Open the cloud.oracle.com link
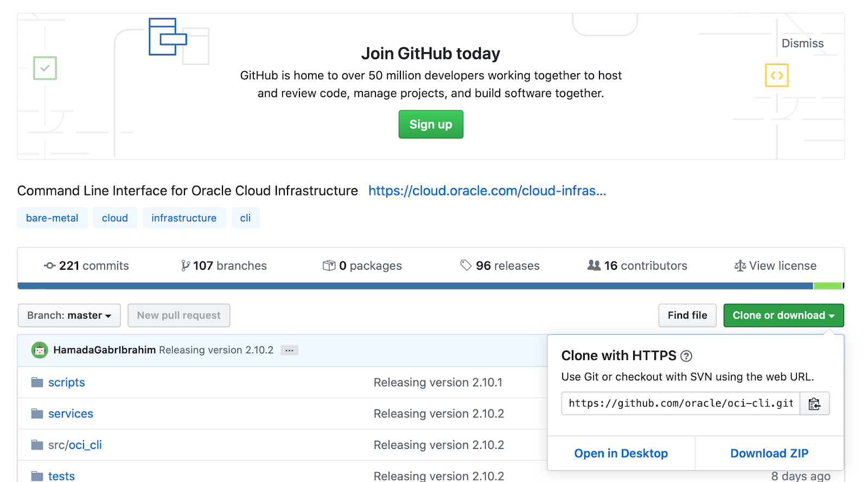The height and width of the screenshot is (482, 868). [x=487, y=191]
